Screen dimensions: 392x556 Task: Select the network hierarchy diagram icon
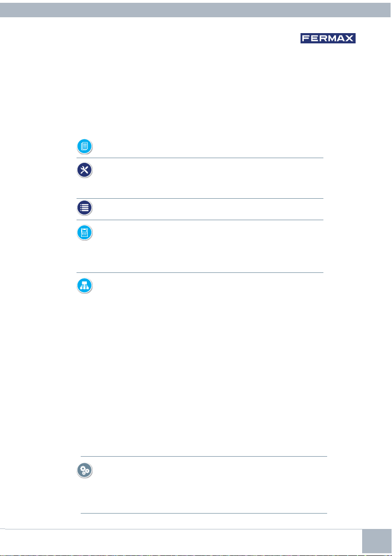84,286
